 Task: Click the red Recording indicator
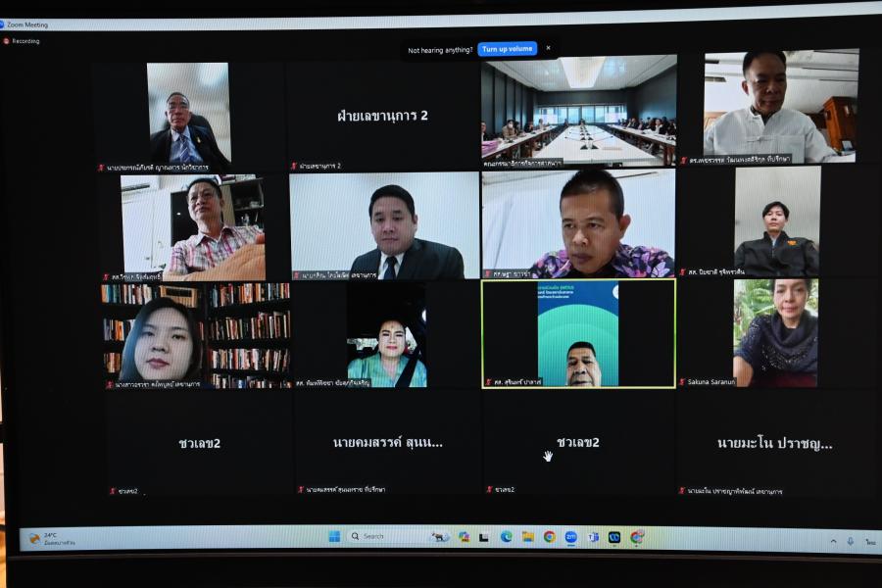pos(25,41)
